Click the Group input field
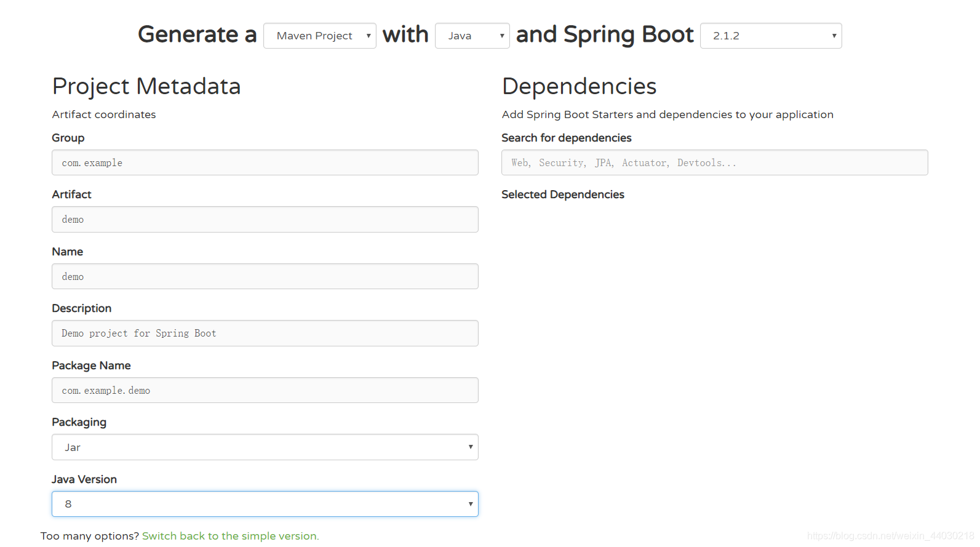980x547 pixels. [265, 162]
